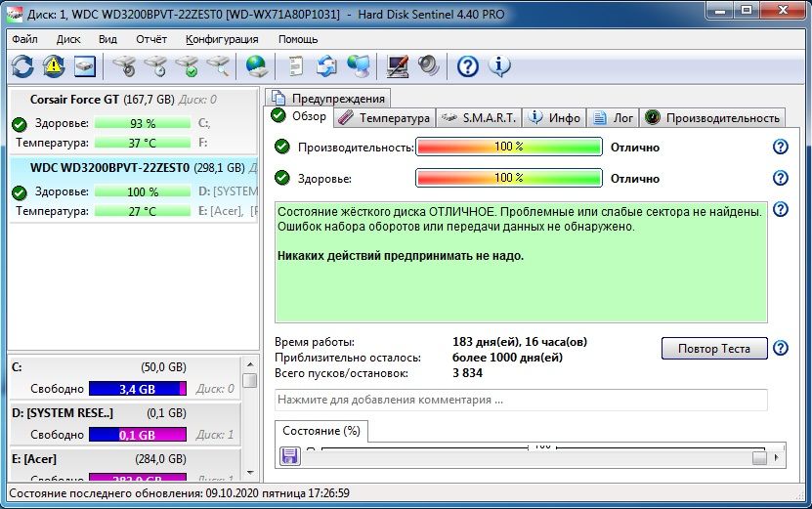Open the Помощь menu
Viewport: 812px width, 509px height.
click(298, 39)
